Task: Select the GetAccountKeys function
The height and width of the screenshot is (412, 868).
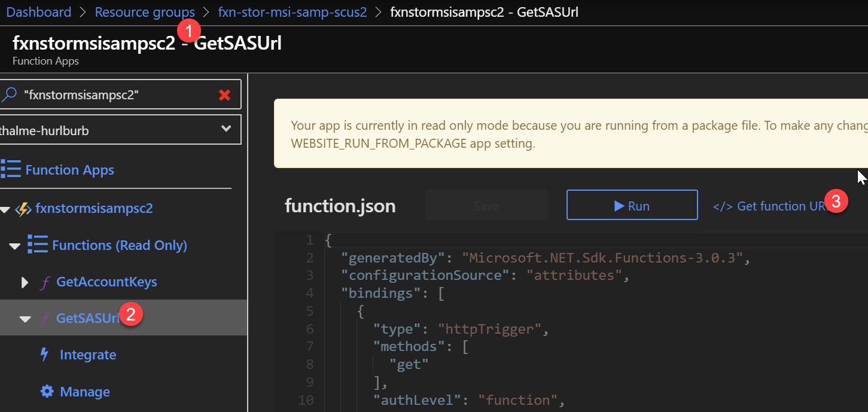Action: (x=106, y=282)
